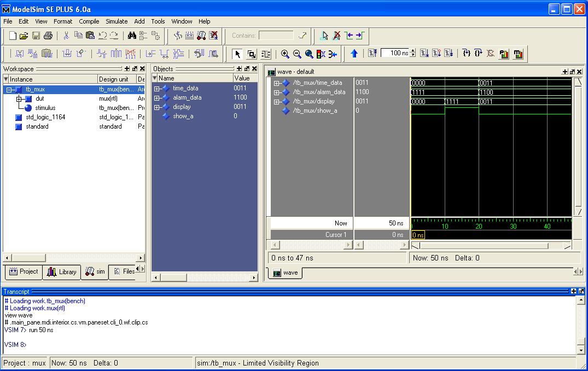Click the Memory profiling M icon
Image resolution: width=588 pixels, height=371 pixels.
click(518, 54)
